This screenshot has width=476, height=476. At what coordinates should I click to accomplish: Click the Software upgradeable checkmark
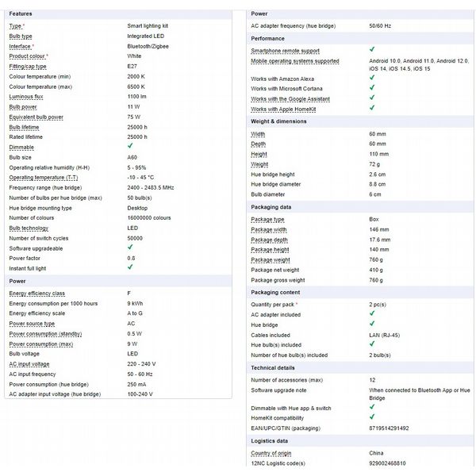(130, 248)
